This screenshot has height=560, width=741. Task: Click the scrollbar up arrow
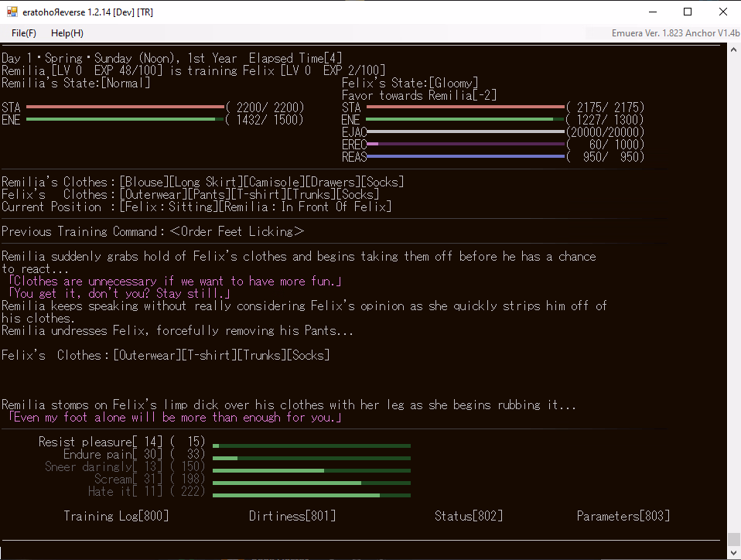click(x=733, y=50)
